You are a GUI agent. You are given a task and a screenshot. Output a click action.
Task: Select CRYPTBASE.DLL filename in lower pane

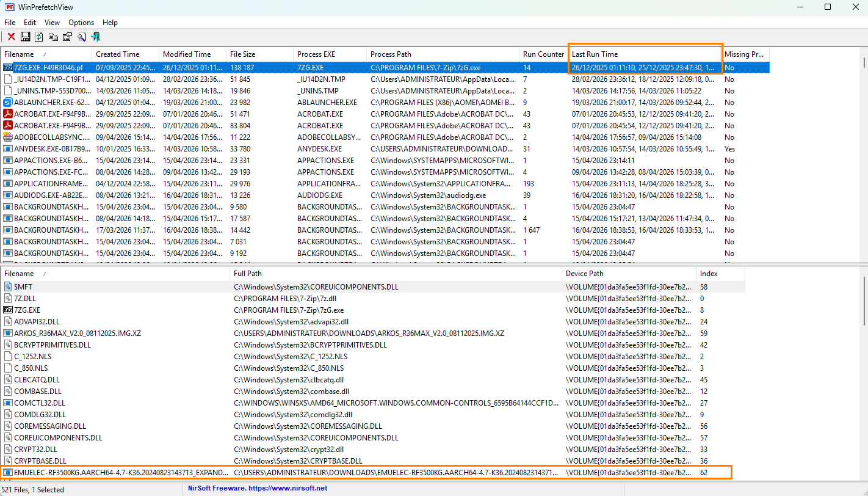click(40, 461)
